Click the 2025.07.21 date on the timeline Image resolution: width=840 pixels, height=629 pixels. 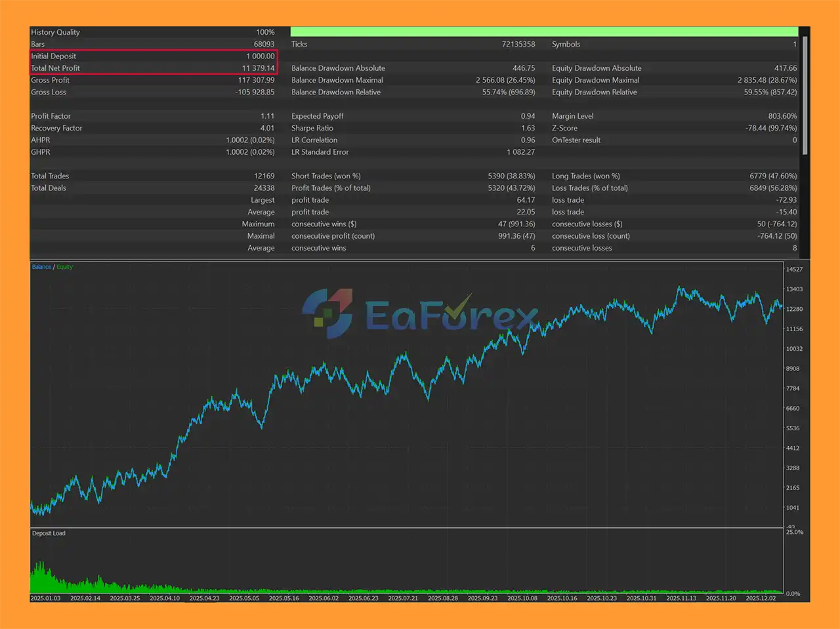click(x=403, y=598)
